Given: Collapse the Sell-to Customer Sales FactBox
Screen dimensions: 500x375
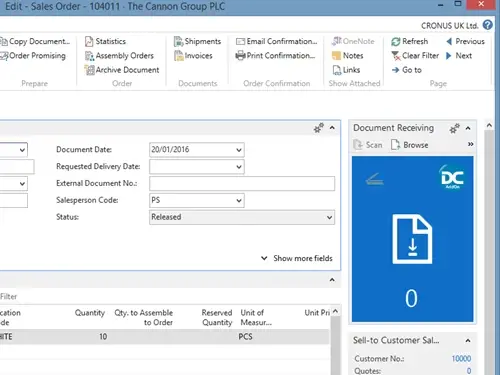Looking at the screenshot, I should click(x=468, y=341).
